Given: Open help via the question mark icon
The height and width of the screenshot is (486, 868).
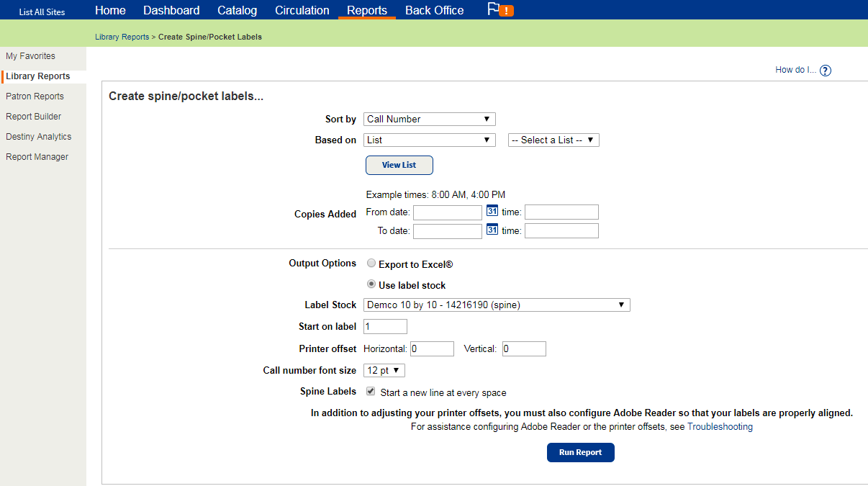Looking at the screenshot, I should 825,70.
